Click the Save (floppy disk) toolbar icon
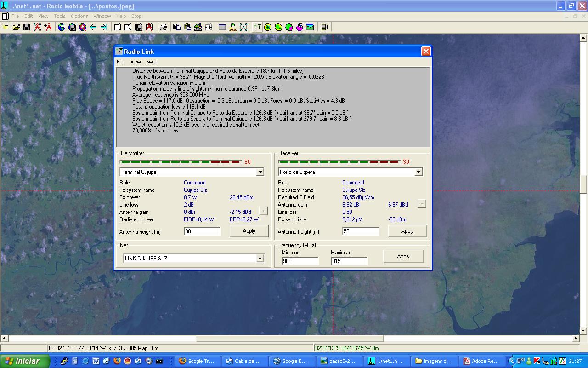 tap(27, 27)
